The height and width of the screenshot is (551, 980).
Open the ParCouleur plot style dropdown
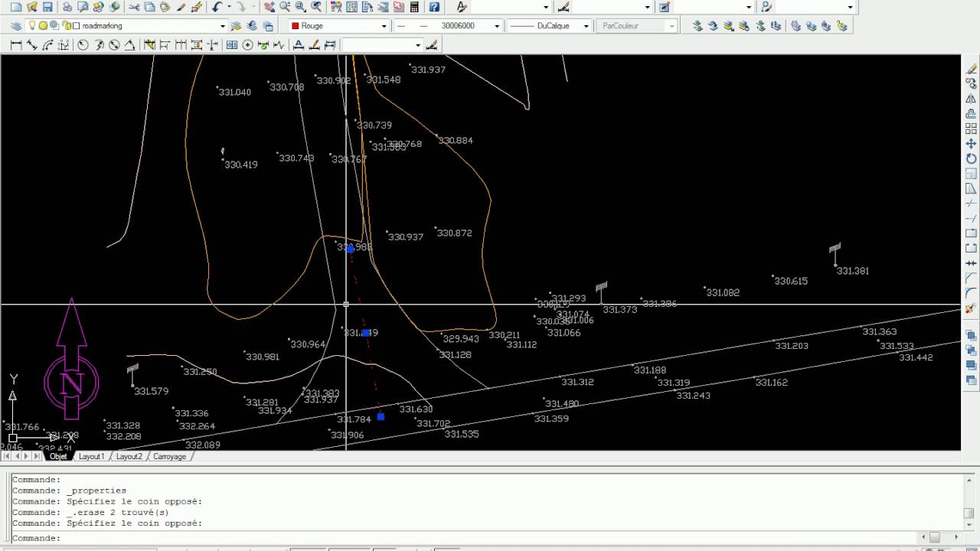point(671,26)
